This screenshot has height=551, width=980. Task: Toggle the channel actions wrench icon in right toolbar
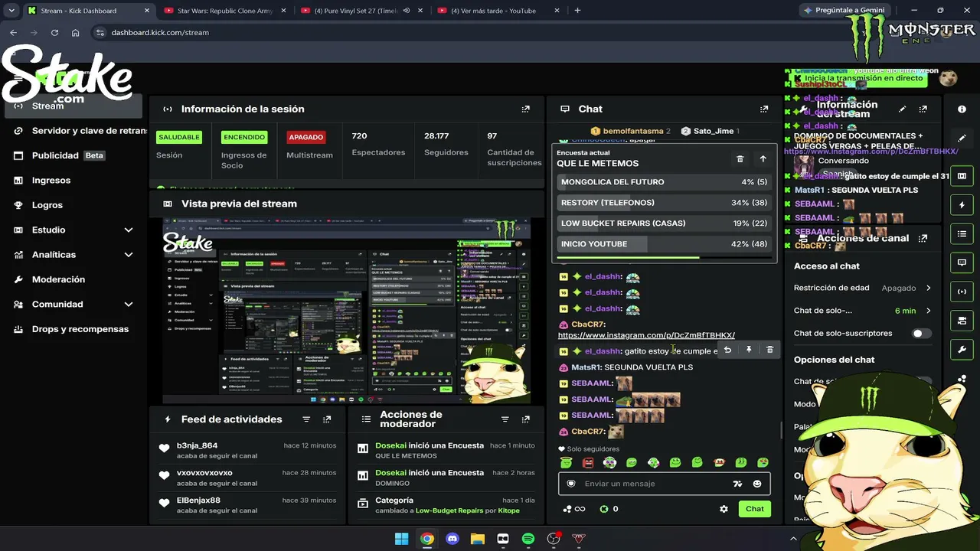point(962,350)
